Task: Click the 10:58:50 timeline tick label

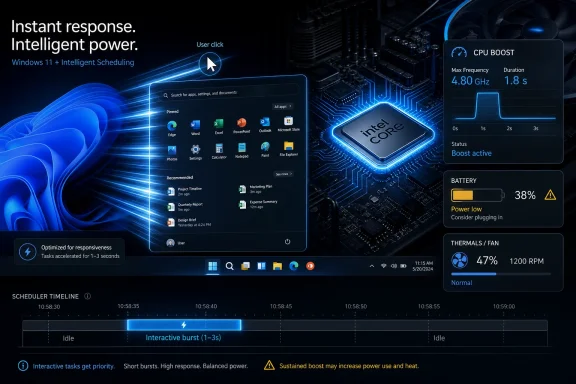Action: pyautogui.click(x=356, y=306)
